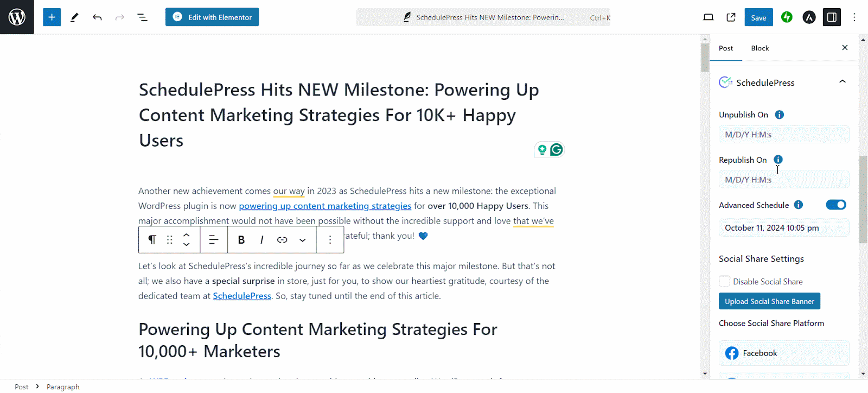Move the paragraph block down
Viewport: 868px width, 393px height.
coord(187,244)
